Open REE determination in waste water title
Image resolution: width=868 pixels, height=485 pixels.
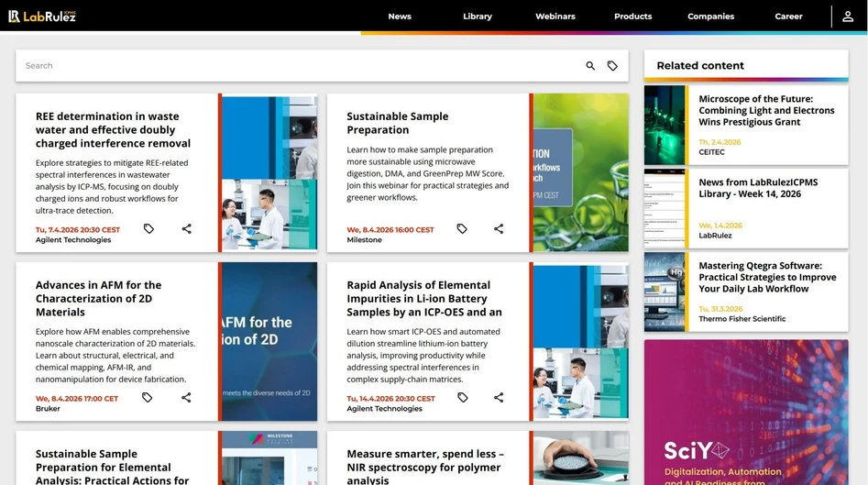pos(113,129)
